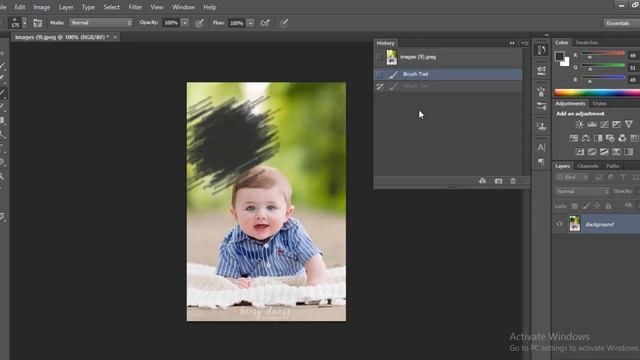The height and width of the screenshot is (360, 640).
Task: Add a Vibrance adjustment
Action: coord(629,124)
